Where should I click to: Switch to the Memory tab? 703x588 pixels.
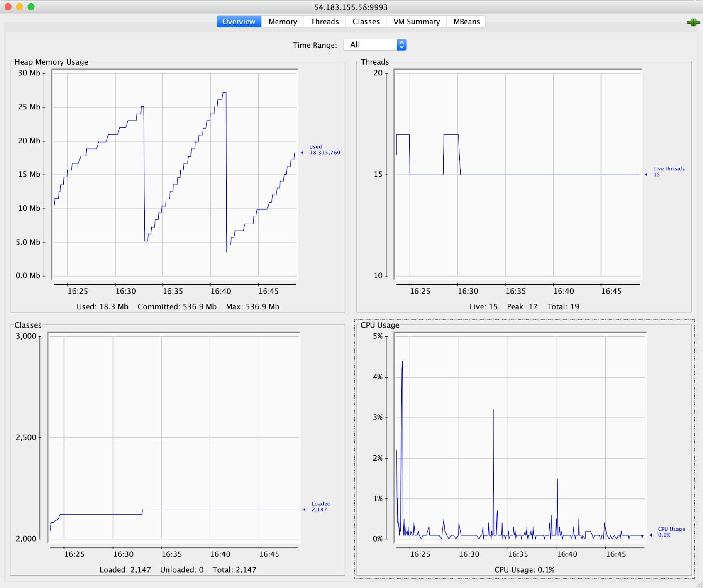(x=282, y=21)
